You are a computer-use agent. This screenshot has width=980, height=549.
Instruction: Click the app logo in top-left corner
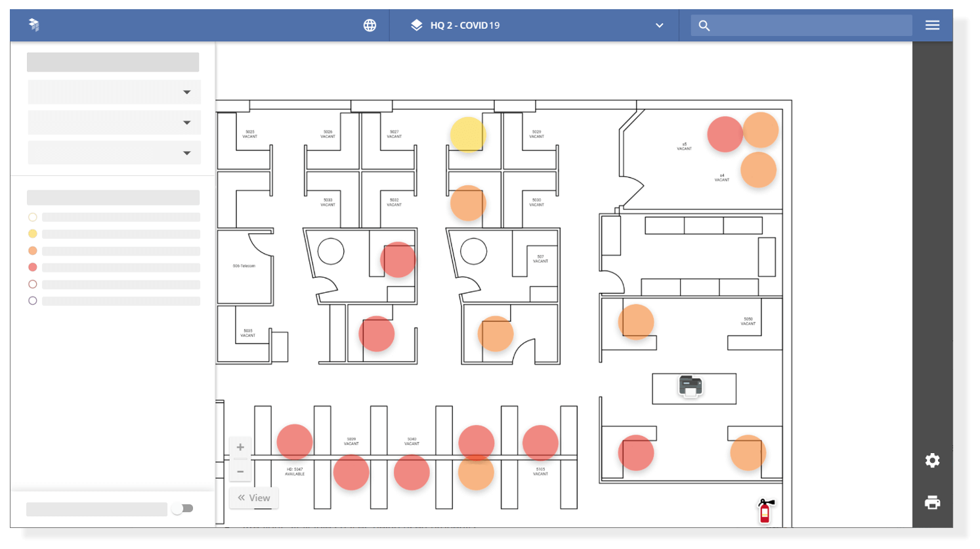34,25
